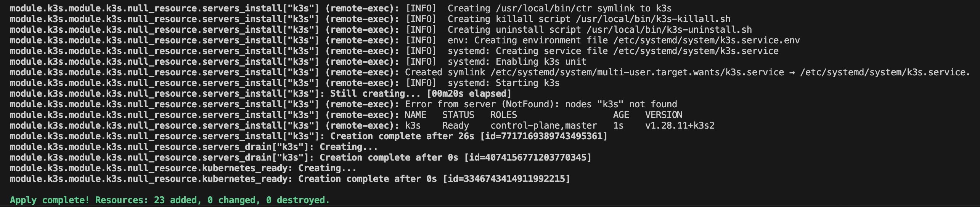Click the 'Still creating... [00m20s elapsed]' line
This screenshot has height=207, width=980.
click(421, 94)
